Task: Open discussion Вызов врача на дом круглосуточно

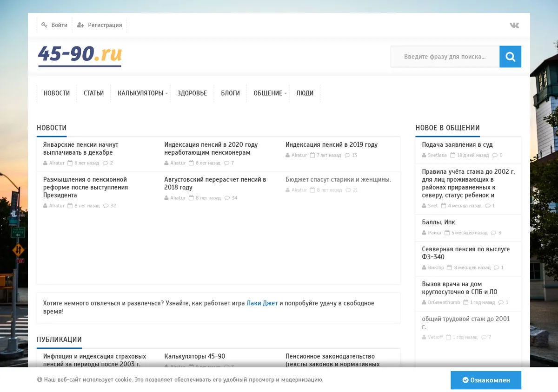Action: click(x=459, y=288)
